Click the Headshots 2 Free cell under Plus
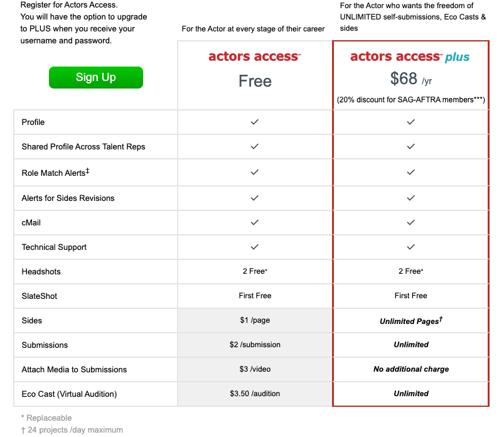504x437 pixels. coord(411,271)
